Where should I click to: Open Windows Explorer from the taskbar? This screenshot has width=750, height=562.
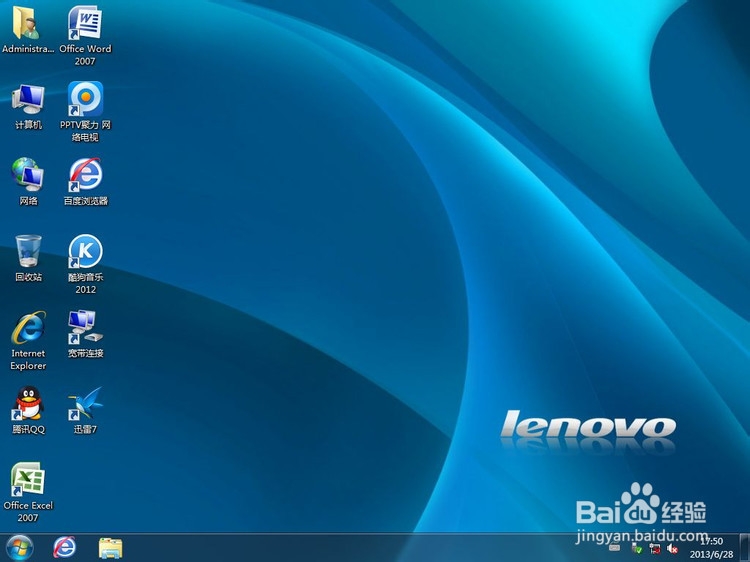pyautogui.click(x=110, y=548)
